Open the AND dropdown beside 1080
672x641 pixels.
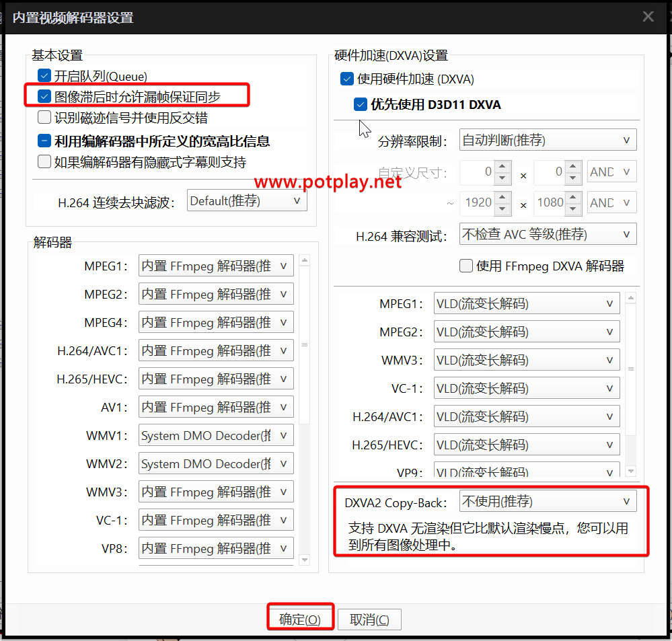coord(611,202)
